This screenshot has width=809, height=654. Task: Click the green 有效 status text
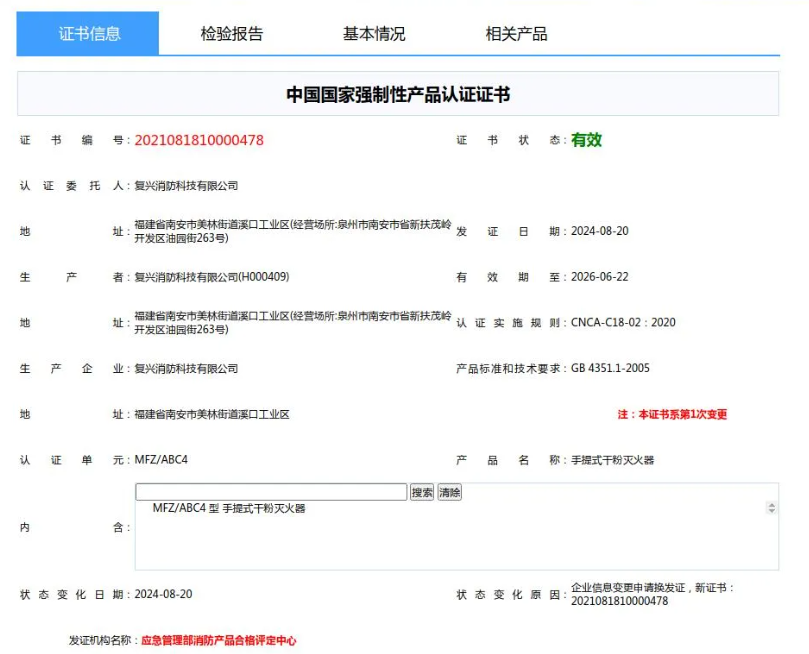coord(586,141)
